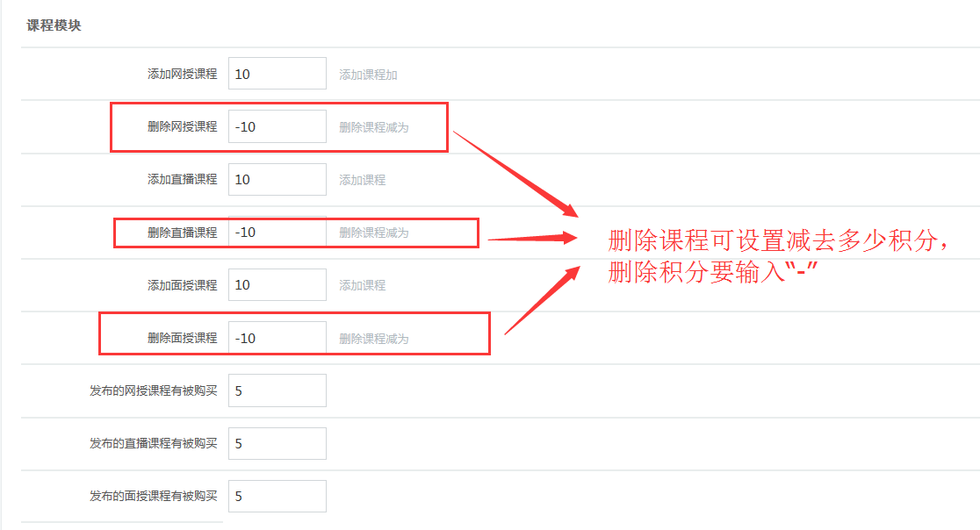The height and width of the screenshot is (530, 980).
Task: Click the 添加直播课程 input field
Action: [277, 179]
